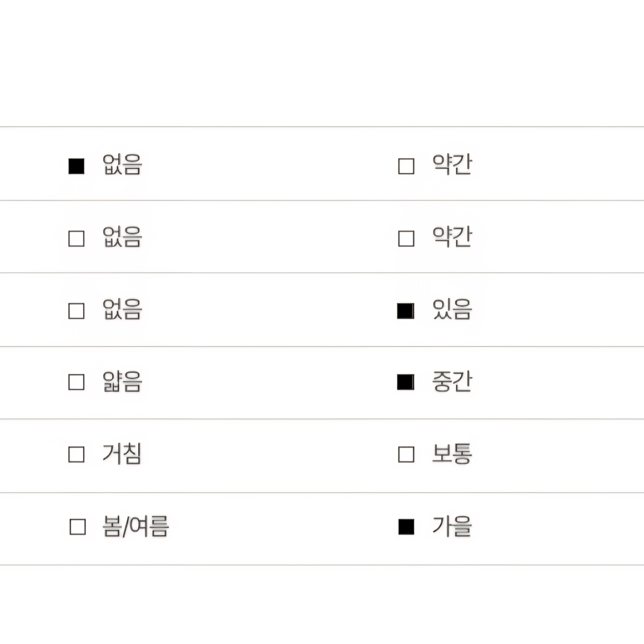The image size is (644, 644).
Task: Tick the empty 봄/여름 checkbox square
Action: [78, 527]
